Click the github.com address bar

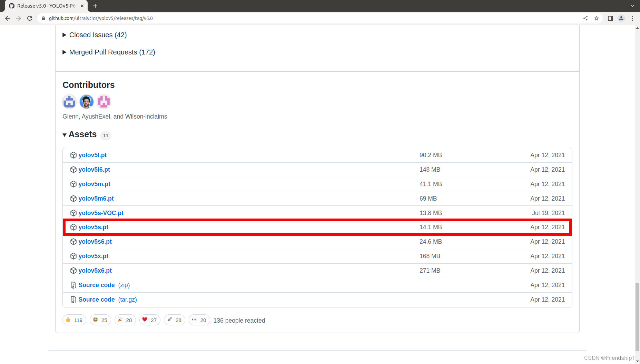pos(311,18)
